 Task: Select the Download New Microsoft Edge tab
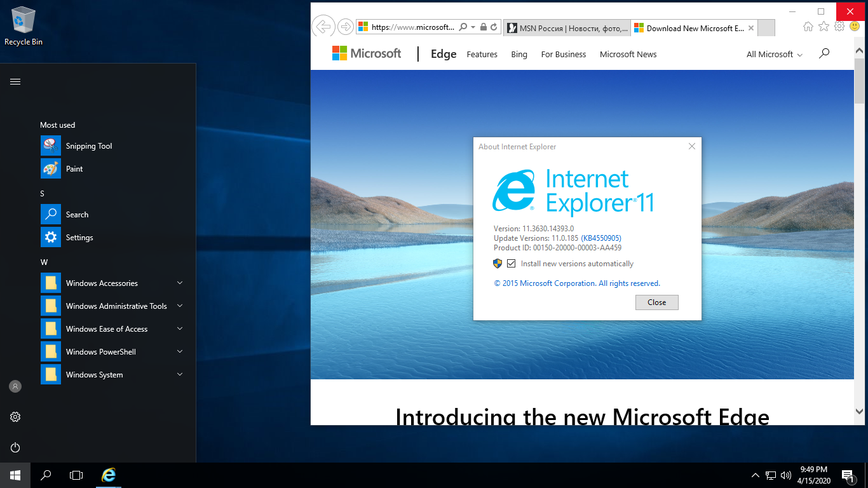tap(689, 28)
